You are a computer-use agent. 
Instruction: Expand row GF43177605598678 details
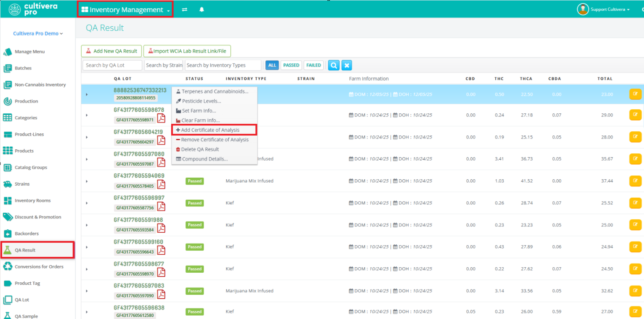click(x=87, y=115)
